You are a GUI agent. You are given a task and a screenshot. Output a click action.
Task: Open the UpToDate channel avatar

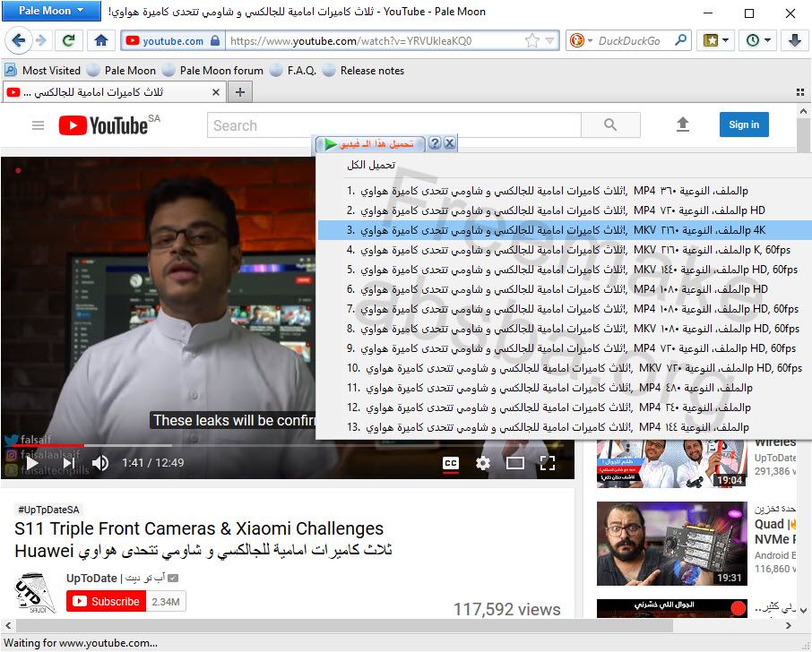pos(34,593)
